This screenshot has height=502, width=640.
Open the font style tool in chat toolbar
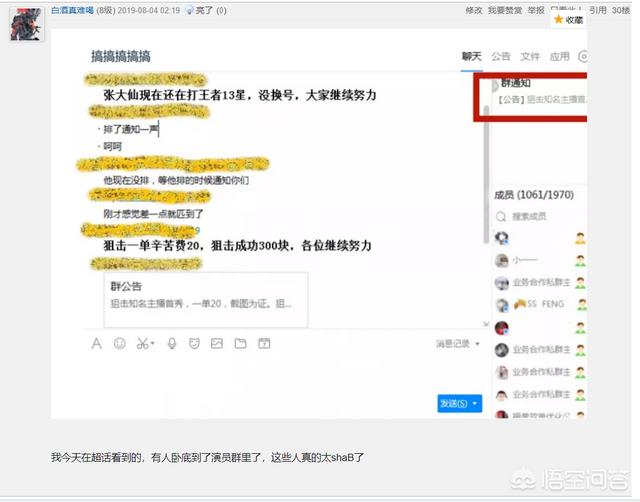[96, 344]
